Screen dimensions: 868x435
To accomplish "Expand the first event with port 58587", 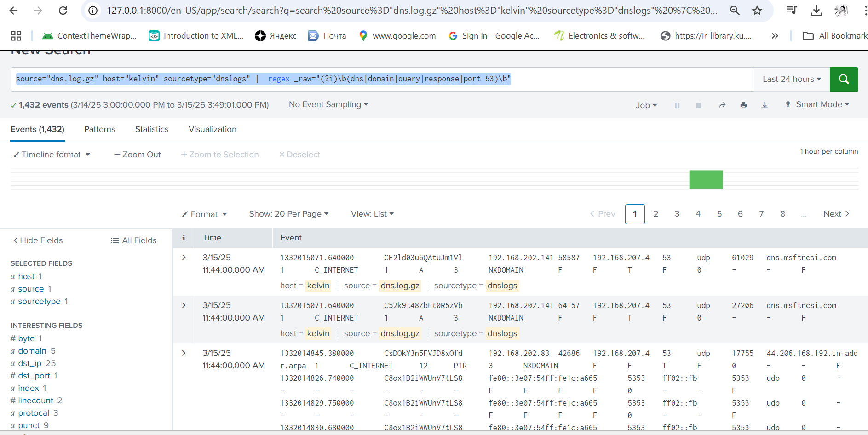I will coord(184,258).
